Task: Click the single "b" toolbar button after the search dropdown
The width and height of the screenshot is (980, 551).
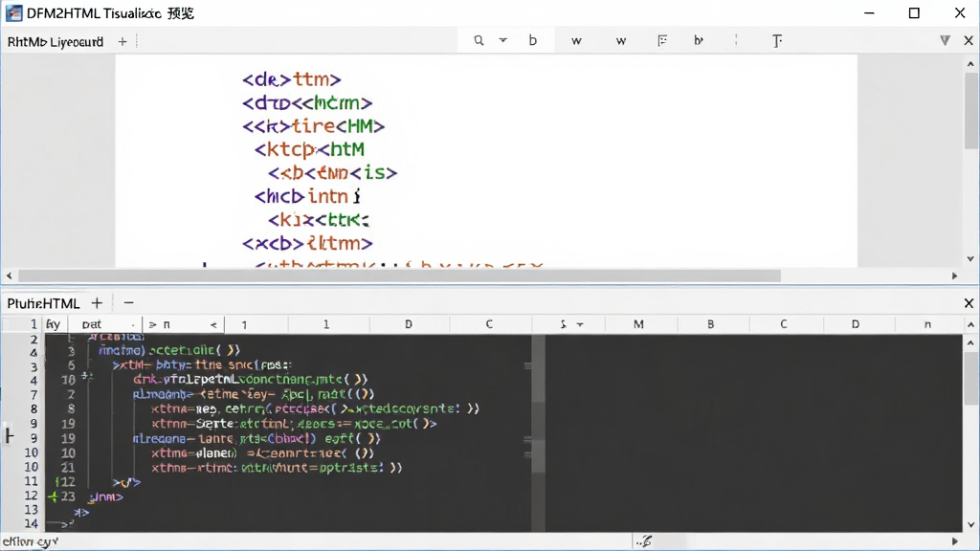Action: [x=532, y=40]
